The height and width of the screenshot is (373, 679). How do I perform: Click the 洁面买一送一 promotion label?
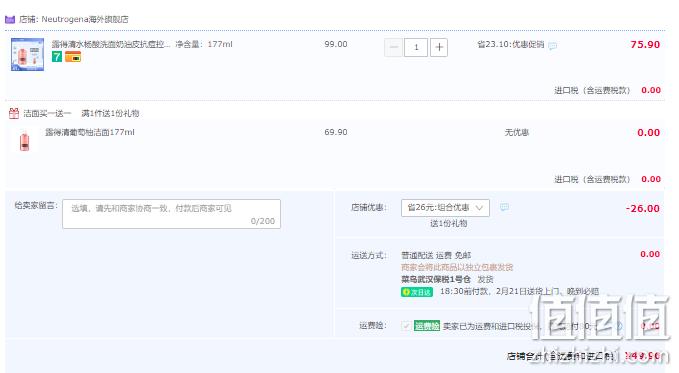click(x=47, y=114)
